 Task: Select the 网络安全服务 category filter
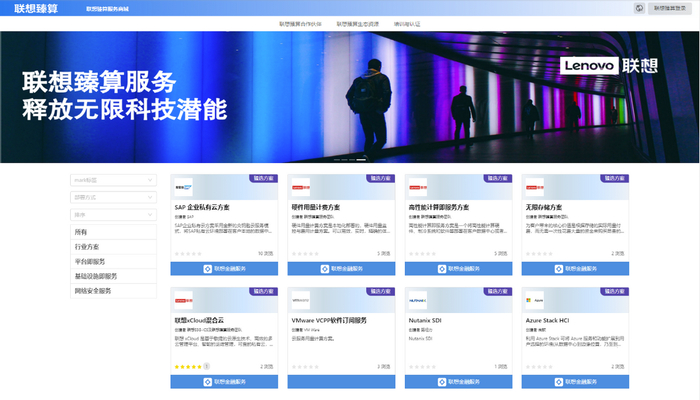[113, 291]
